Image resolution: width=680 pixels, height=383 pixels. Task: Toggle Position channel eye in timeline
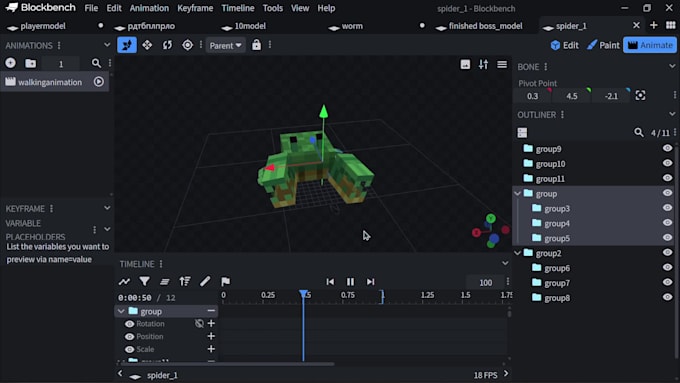[129, 337]
